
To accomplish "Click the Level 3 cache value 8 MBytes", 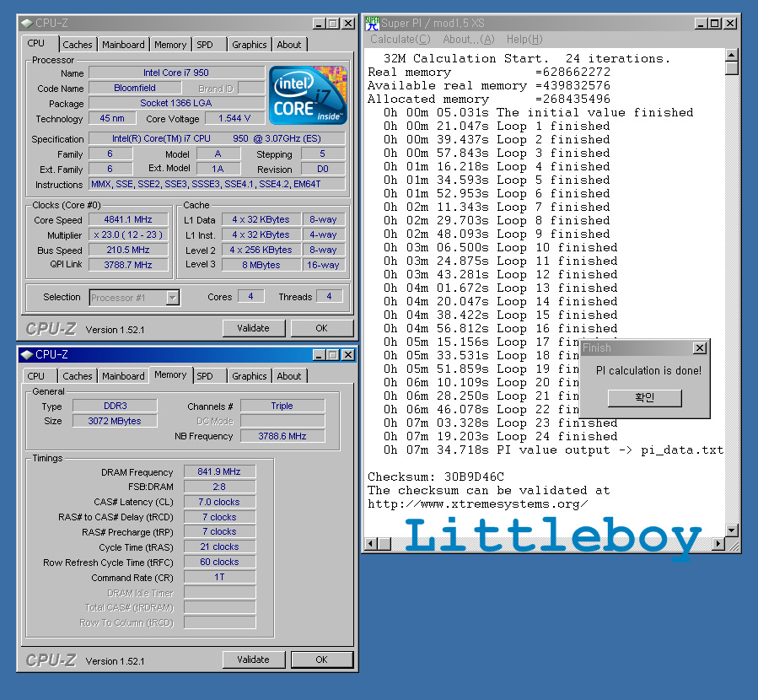I will (261, 265).
